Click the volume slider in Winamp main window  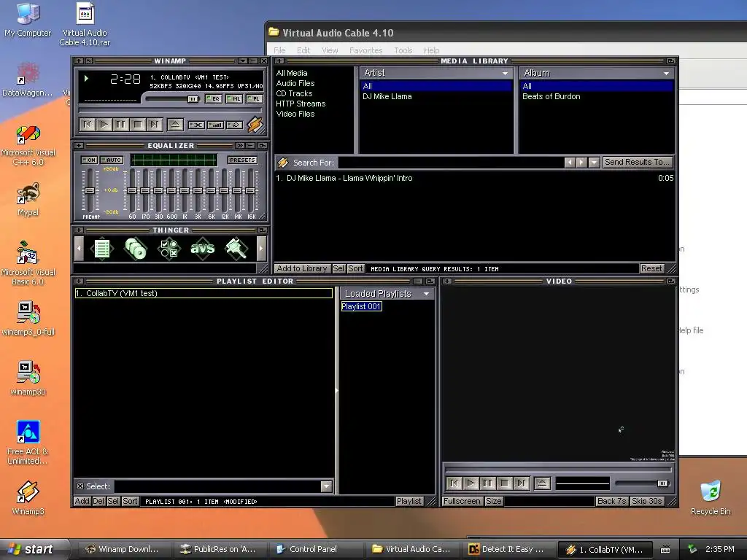[x=172, y=99]
